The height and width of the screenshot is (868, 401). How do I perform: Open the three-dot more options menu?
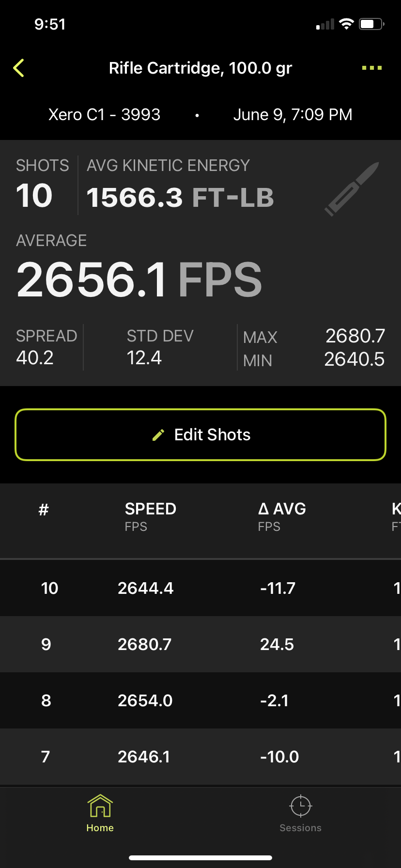[372, 68]
